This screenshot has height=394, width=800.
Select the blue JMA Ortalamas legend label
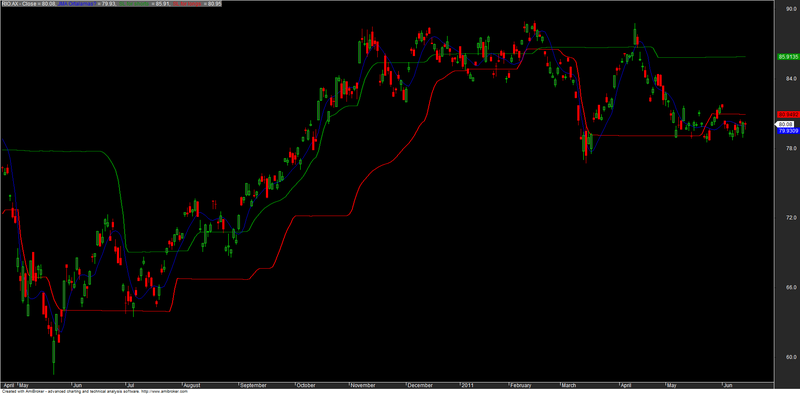pos(77,3)
